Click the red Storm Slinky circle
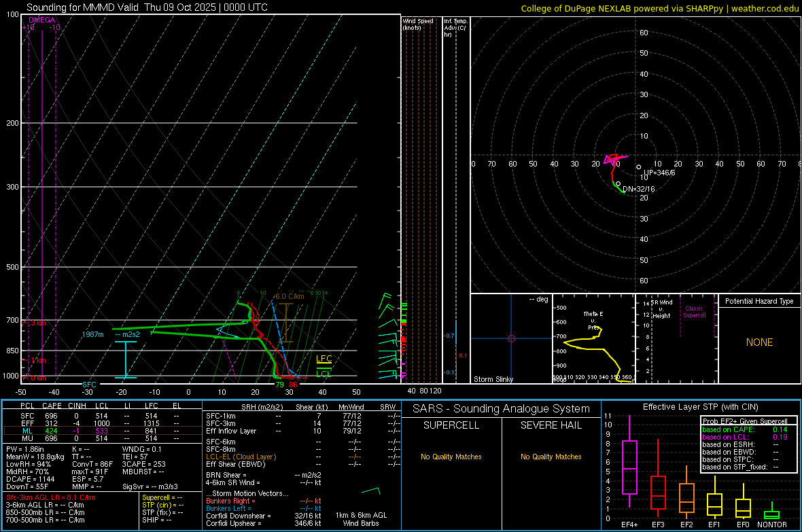This screenshot has height=532, width=802. click(511, 338)
